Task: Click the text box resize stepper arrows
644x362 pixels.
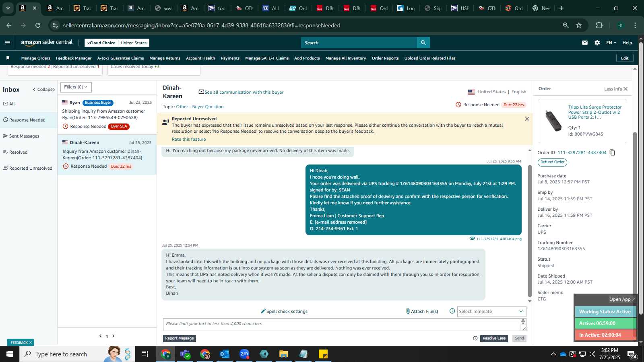Action: pos(523,321)
